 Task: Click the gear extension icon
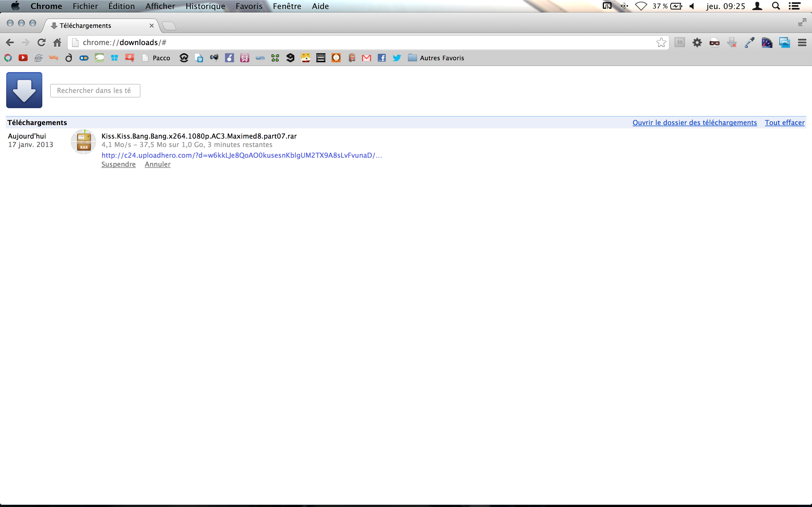(x=697, y=43)
